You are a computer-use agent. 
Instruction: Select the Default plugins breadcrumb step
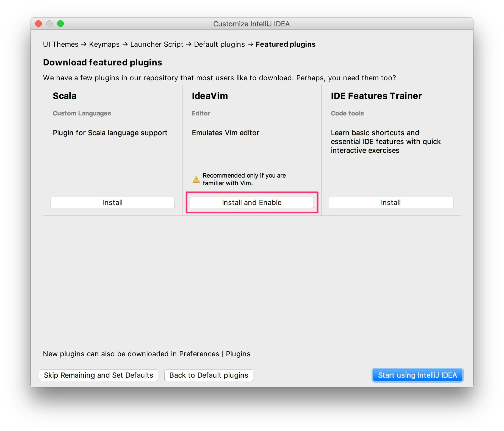click(x=219, y=44)
